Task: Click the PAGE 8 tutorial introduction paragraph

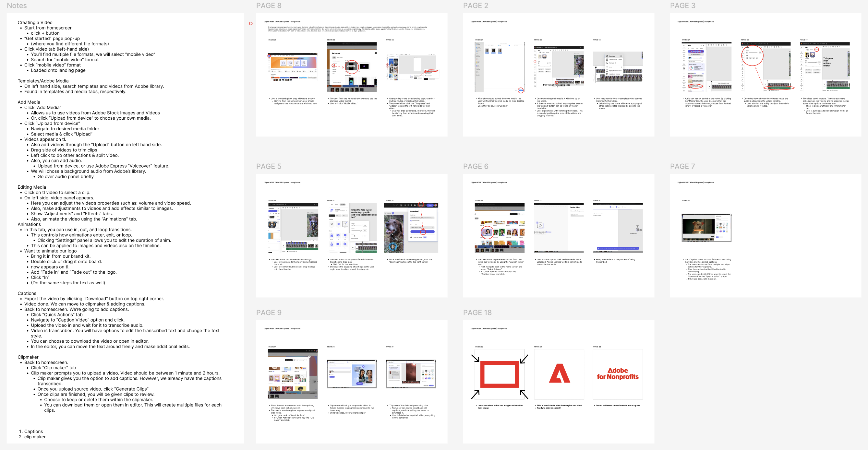Action: 347,29
